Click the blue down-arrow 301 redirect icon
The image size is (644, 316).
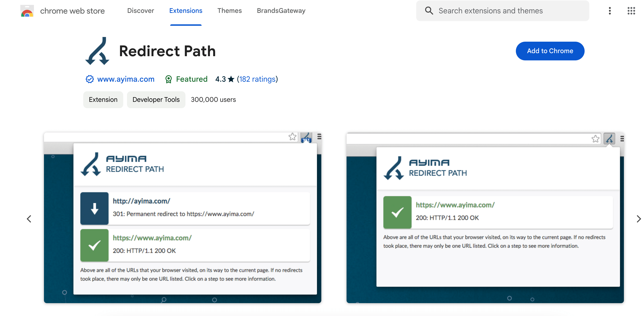coord(94,208)
